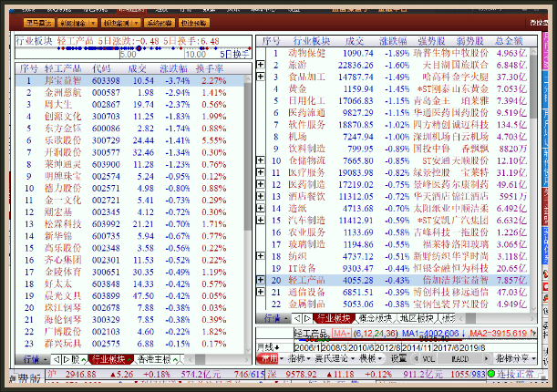
Task: Expand the 医疗服务 industry row
Action: tap(261, 172)
